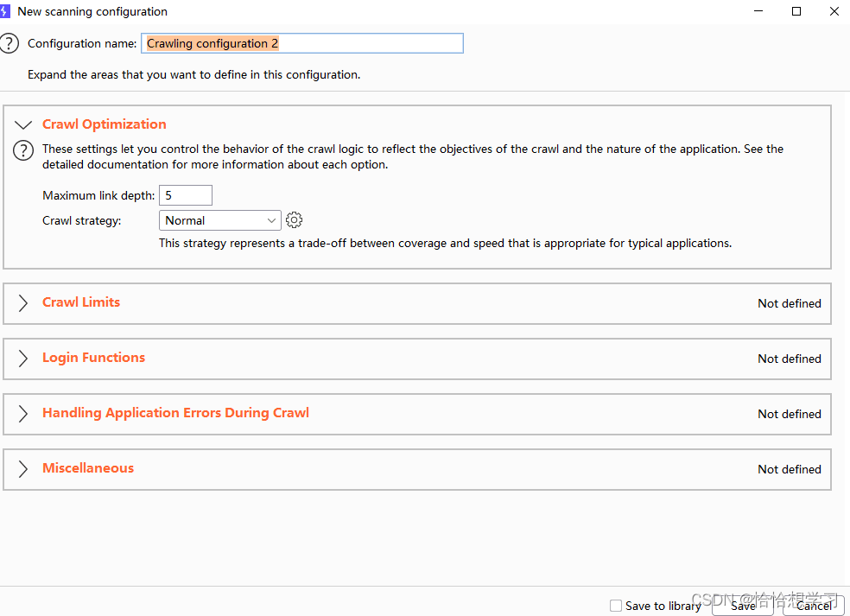This screenshot has width=850, height=616.
Task: Click Not defined beside Handling Application Errors
Action: click(790, 415)
